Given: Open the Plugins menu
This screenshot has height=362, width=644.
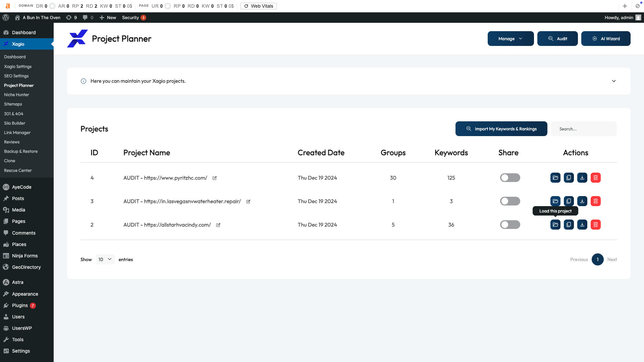Looking at the screenshot, I should (x=20, y=305).
